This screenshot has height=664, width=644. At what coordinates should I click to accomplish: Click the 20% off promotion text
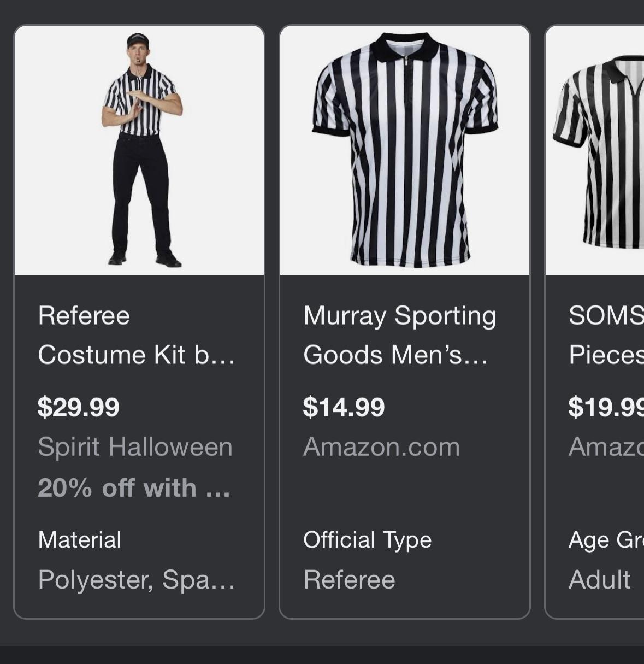coord(134,487)
